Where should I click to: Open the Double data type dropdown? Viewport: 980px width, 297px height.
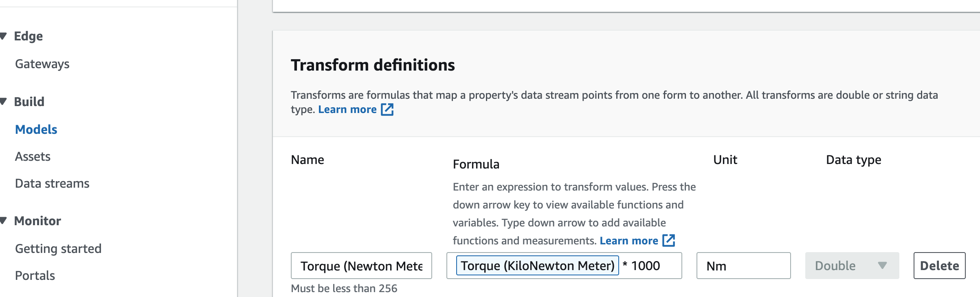tap(852, 266)
